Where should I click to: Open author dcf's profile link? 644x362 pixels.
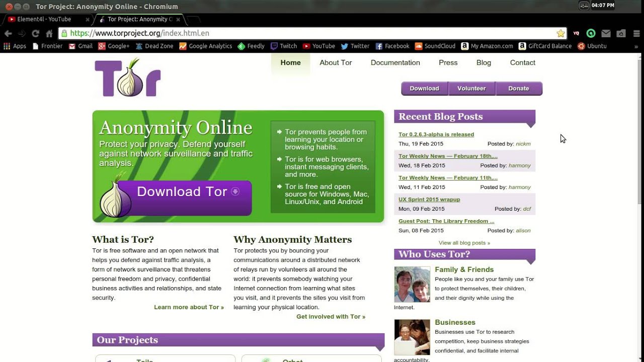point(527,209)
